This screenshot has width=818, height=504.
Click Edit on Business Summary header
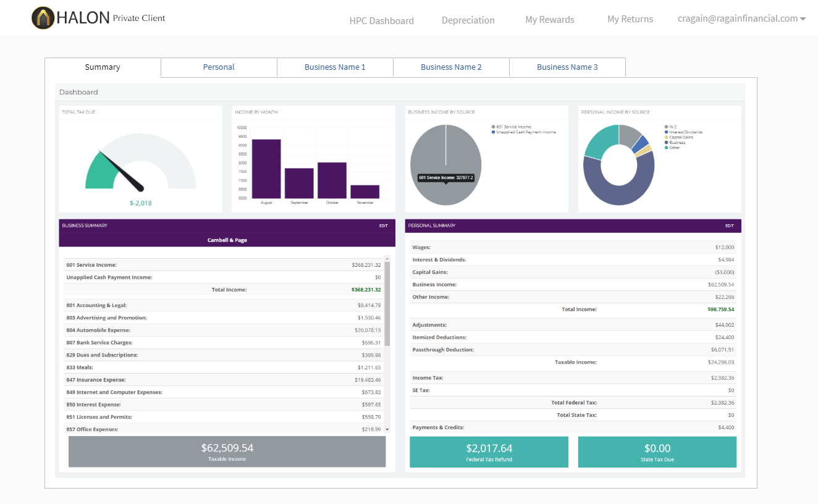click(384, 226)
